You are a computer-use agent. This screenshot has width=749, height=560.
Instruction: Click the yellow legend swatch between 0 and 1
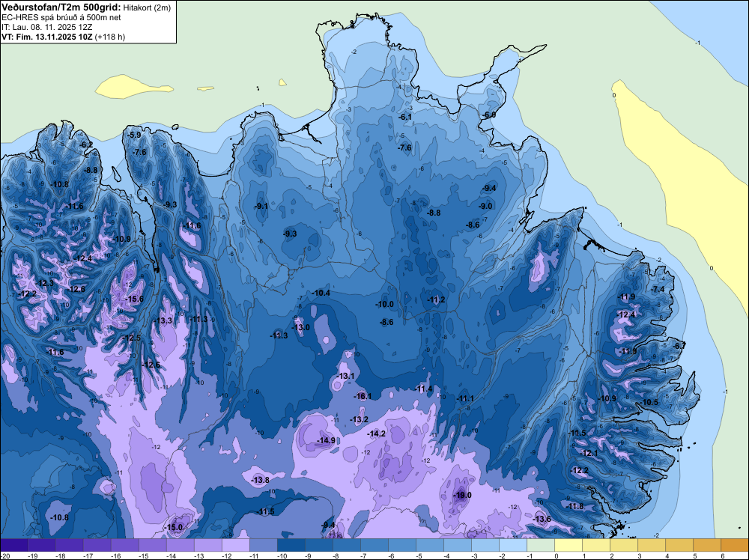[x=568, y=545]
